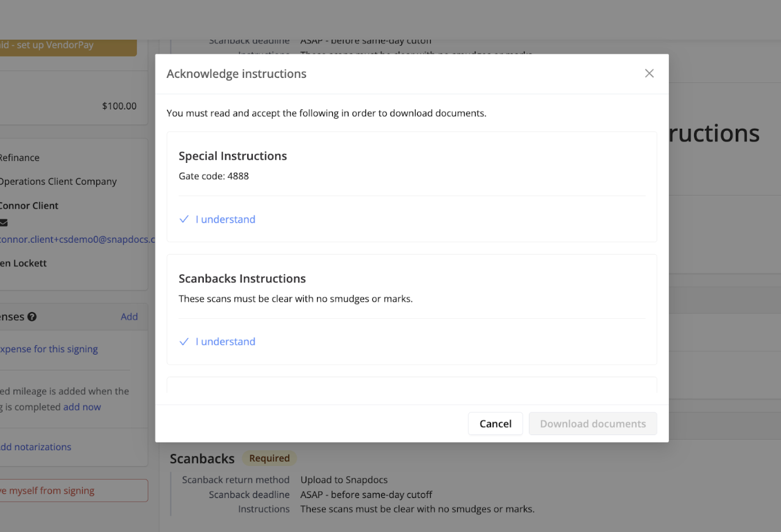Screen dimensions: 781x532
Task: Click the $100.00 fee amount
Action: pos(119,106)
